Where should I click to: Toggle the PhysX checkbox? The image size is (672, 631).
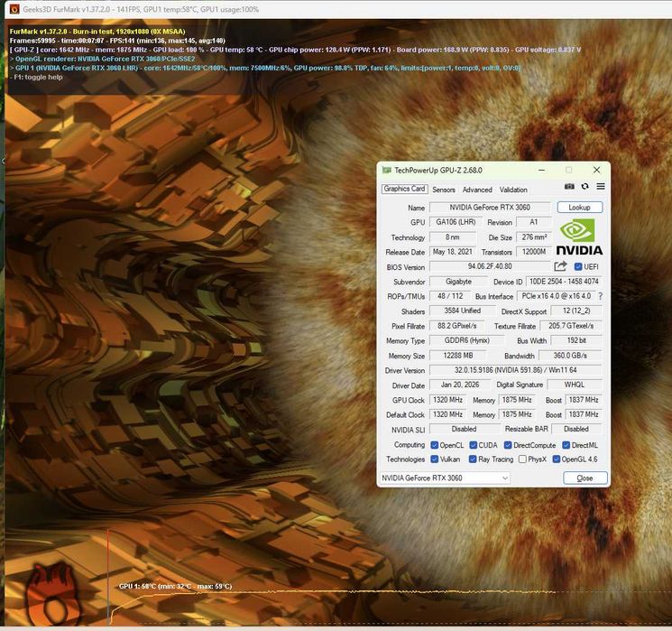[x=522, y=459]
